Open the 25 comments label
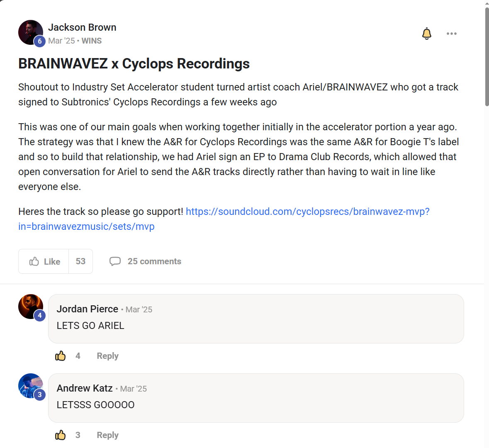Viewport: 489px width, 448px height. click(x=154, y=261)
